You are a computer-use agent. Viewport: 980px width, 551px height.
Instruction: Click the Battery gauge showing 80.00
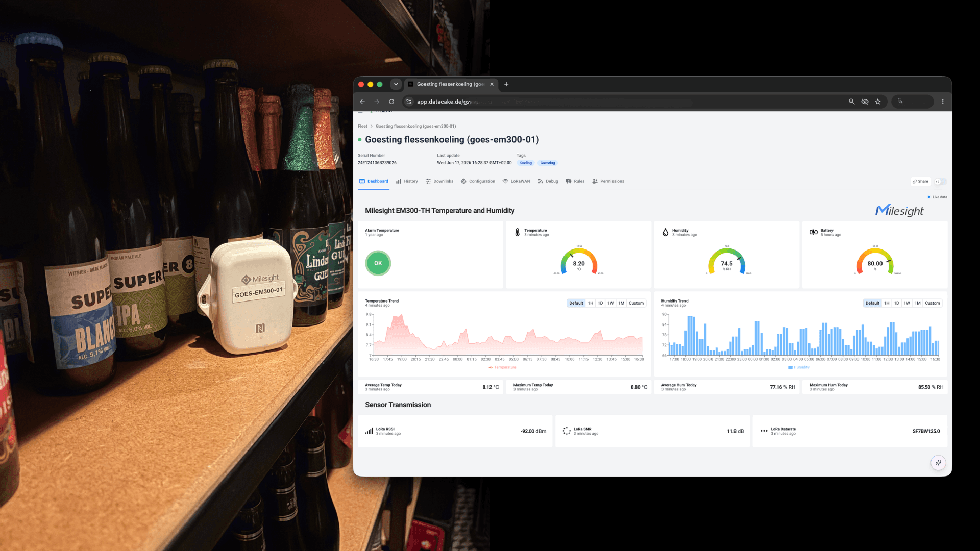coord(875,261)
